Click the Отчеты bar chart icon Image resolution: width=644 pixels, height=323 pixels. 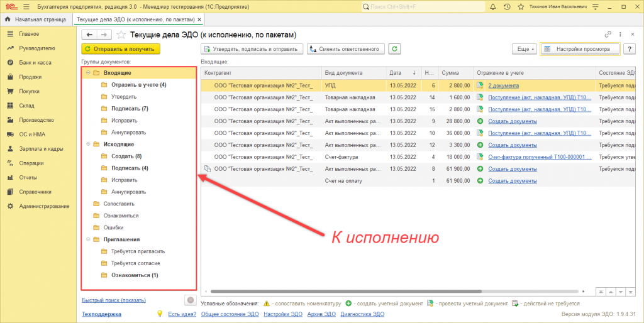(11, 177)
